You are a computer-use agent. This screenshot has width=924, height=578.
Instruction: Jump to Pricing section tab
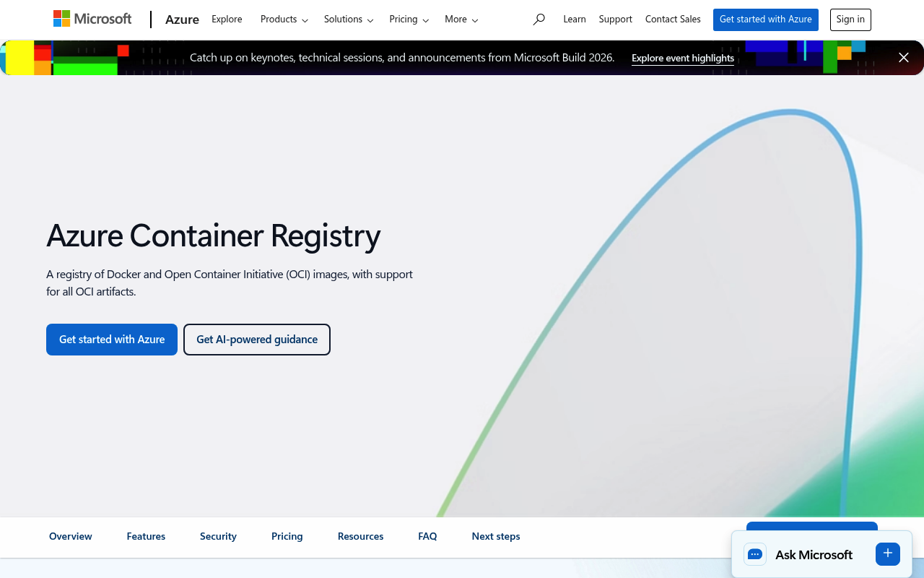[x=287, y=536]
